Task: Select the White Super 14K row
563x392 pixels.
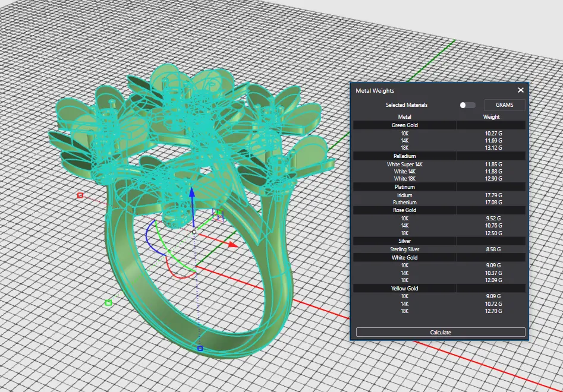Action: click(404, 164)
